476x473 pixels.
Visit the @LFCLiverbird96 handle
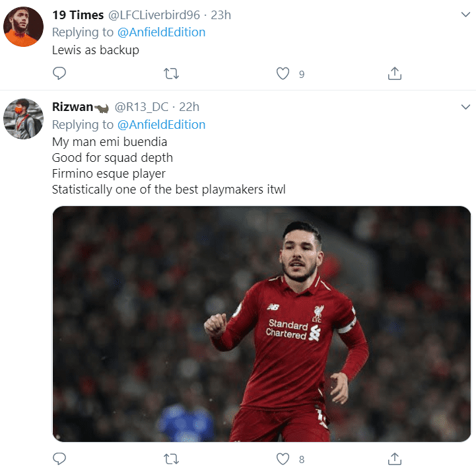coord(154,15)
